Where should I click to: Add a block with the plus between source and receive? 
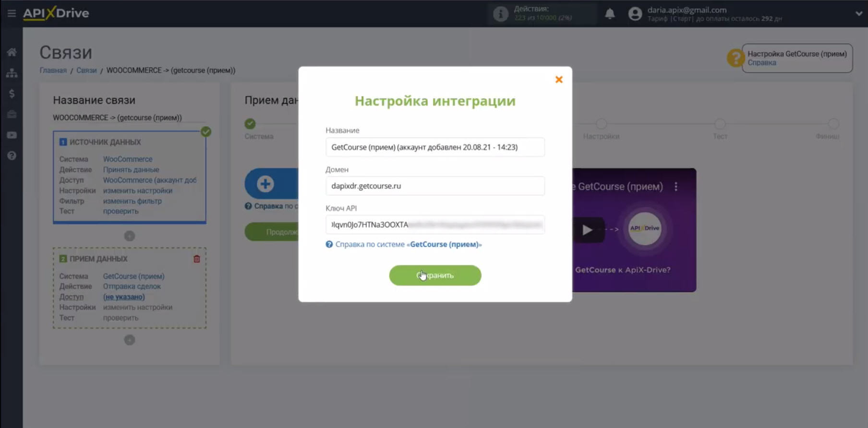130,236
